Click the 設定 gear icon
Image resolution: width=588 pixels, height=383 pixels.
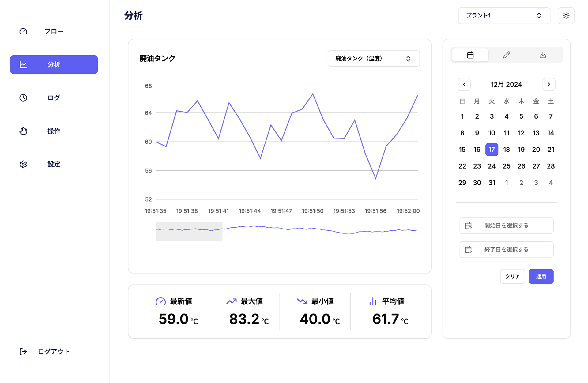(23, 164)
